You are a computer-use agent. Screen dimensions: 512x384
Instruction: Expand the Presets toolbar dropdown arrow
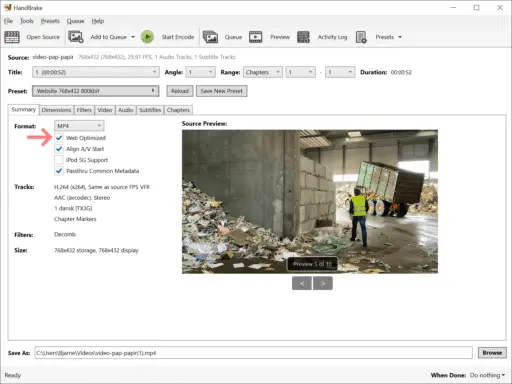[x=400, y=37]
